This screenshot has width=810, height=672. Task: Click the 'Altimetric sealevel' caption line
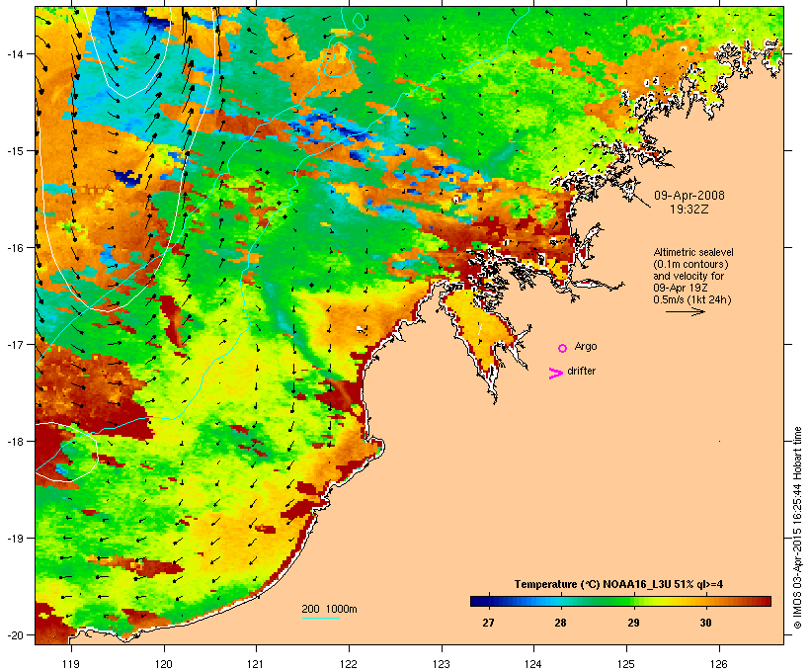coord(693,252)
